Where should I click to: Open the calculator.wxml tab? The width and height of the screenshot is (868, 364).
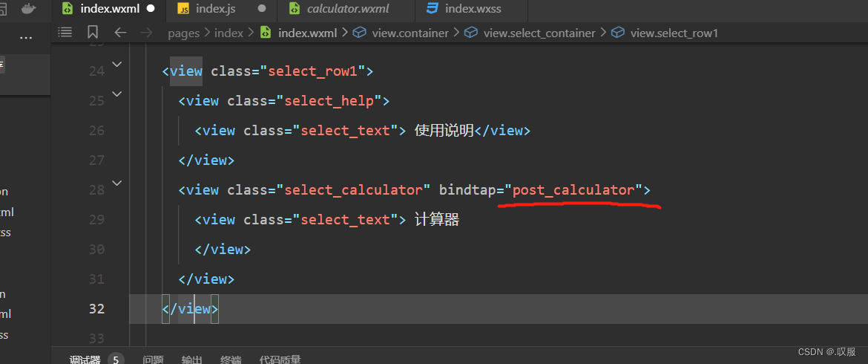(x=346, y=9)
